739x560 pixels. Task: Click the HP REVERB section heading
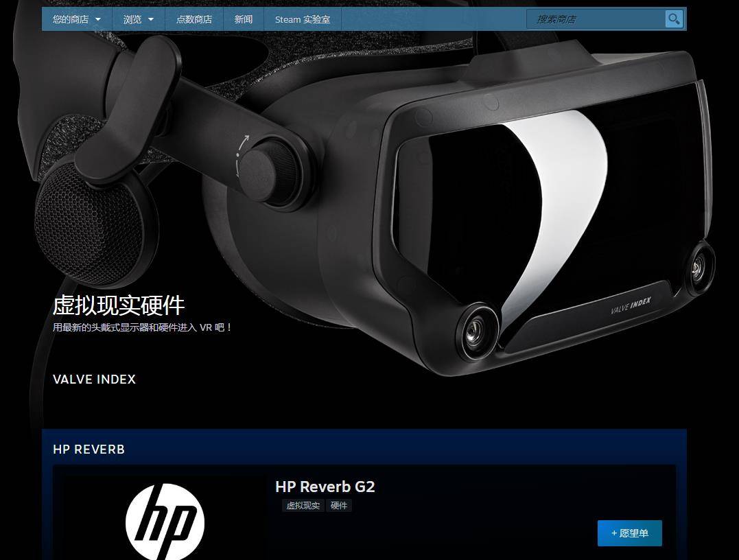(89, 450)
